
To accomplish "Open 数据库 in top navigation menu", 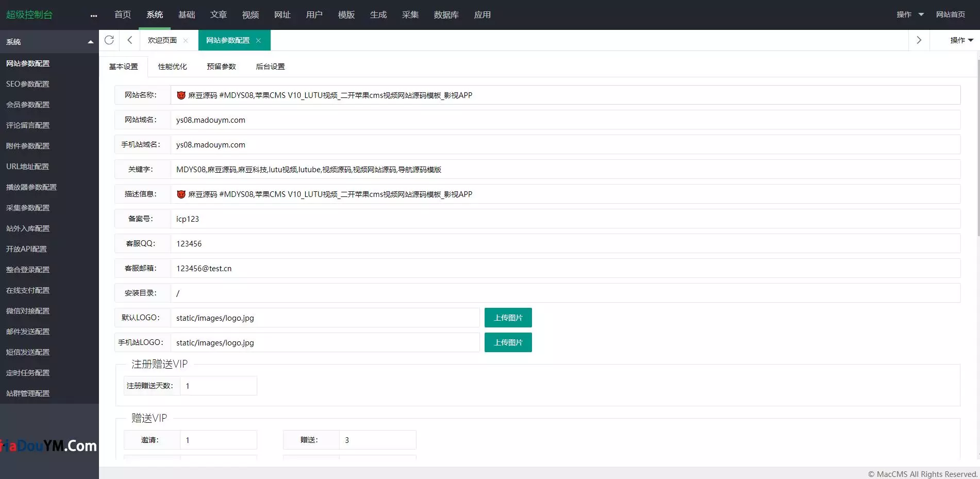I will tap(446, 14).
